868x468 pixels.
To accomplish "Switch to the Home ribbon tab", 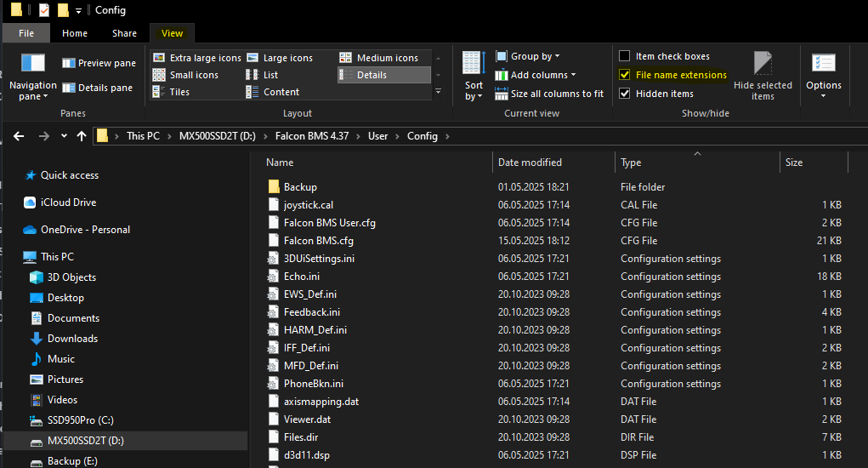I will pyautogui.click(x=75, y=33).
